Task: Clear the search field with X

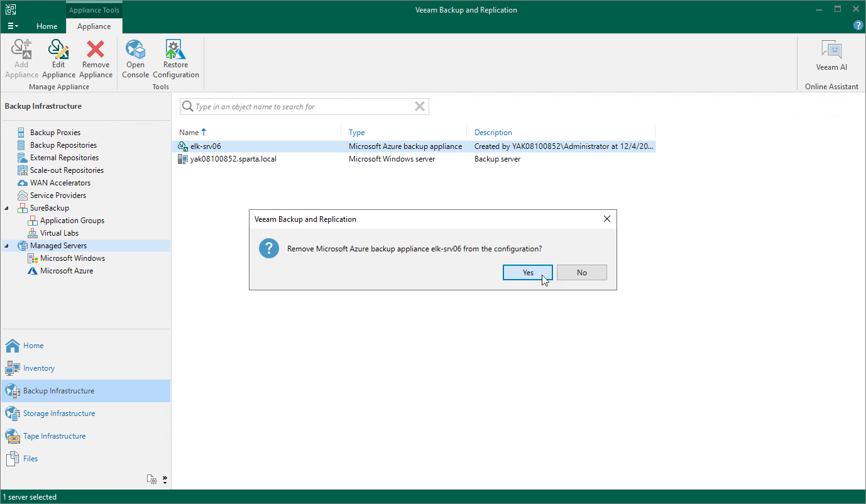Action: coord(420,107)
